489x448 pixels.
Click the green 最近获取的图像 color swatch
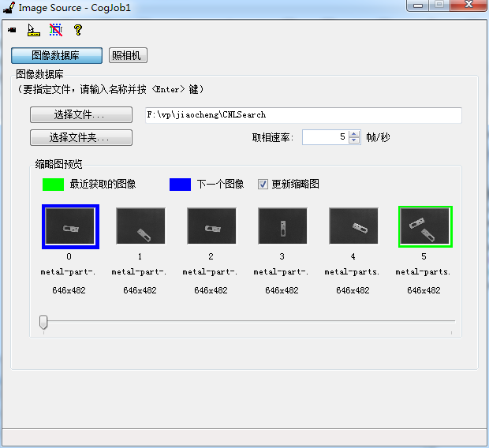(53, 185)
